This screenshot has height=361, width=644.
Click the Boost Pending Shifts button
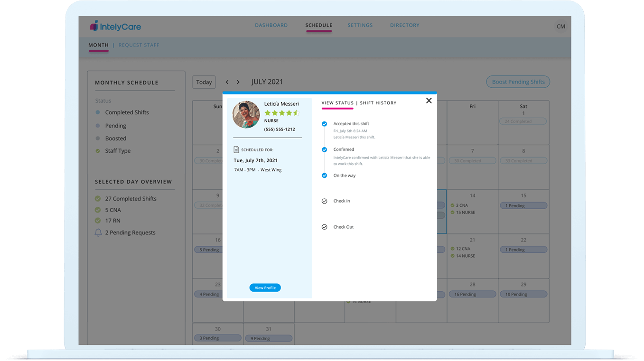coord(518,82)
